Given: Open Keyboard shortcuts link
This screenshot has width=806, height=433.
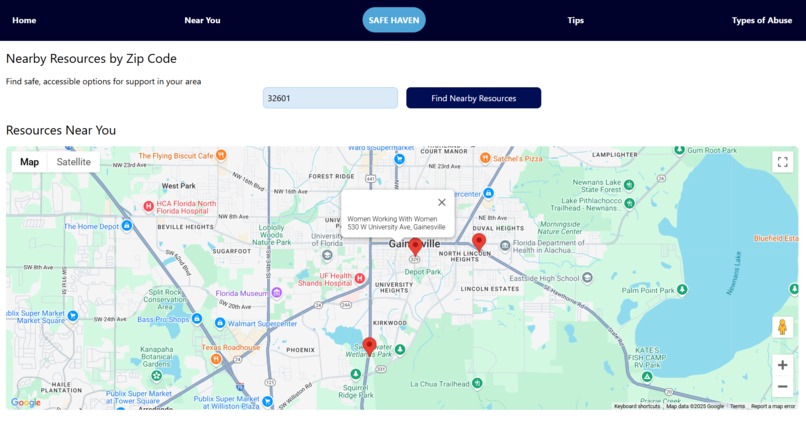Looking at the screenshot, I should (x=637, y=406).
